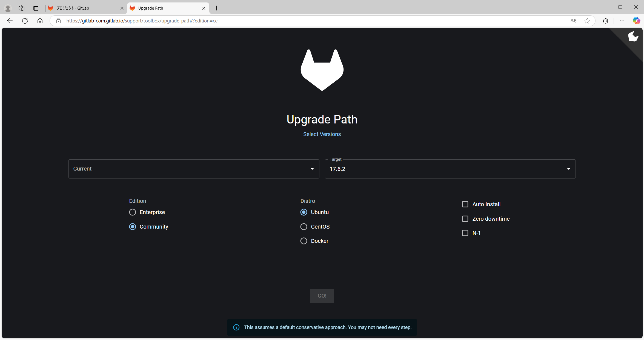Switch to the プロジェクト GitLab tab
The height and width of the screenshot is (340, 644).
[82, 8]
